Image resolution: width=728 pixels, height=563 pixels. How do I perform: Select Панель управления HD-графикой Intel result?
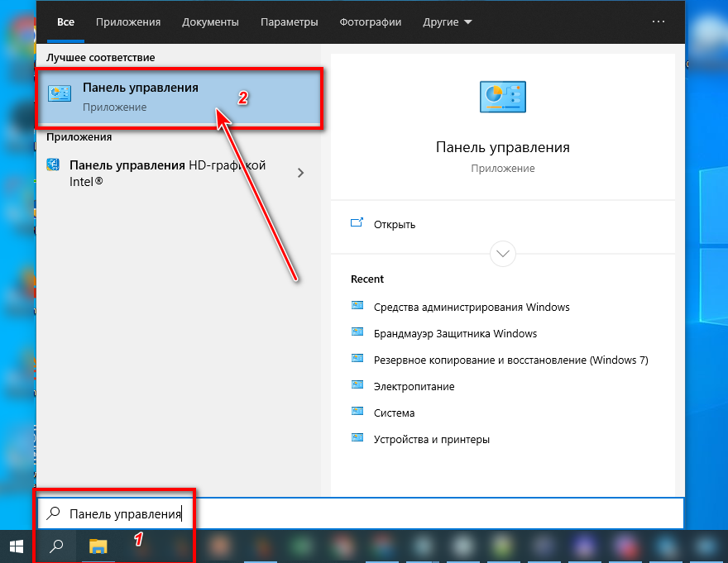tap(167, 173)
